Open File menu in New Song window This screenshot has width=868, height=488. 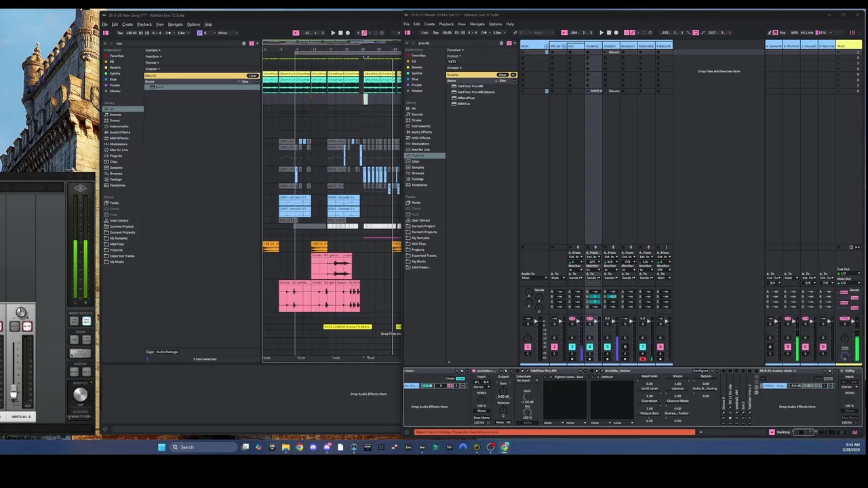pyautogui.click(x=104, y=24)
